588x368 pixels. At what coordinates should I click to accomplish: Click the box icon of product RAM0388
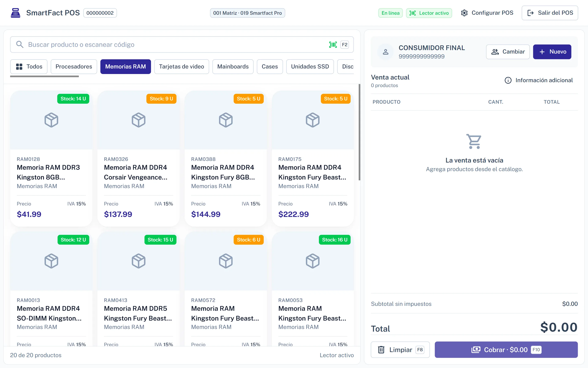point(226,120)
